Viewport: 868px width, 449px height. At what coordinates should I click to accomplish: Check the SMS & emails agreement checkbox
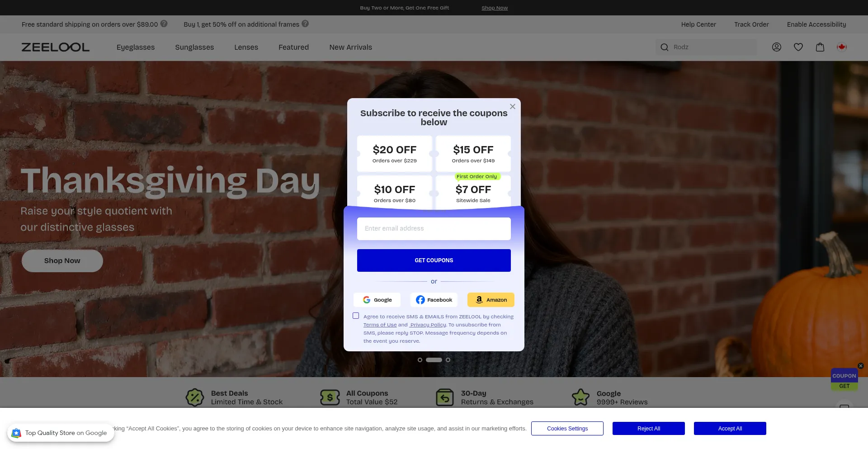[356, 316]
